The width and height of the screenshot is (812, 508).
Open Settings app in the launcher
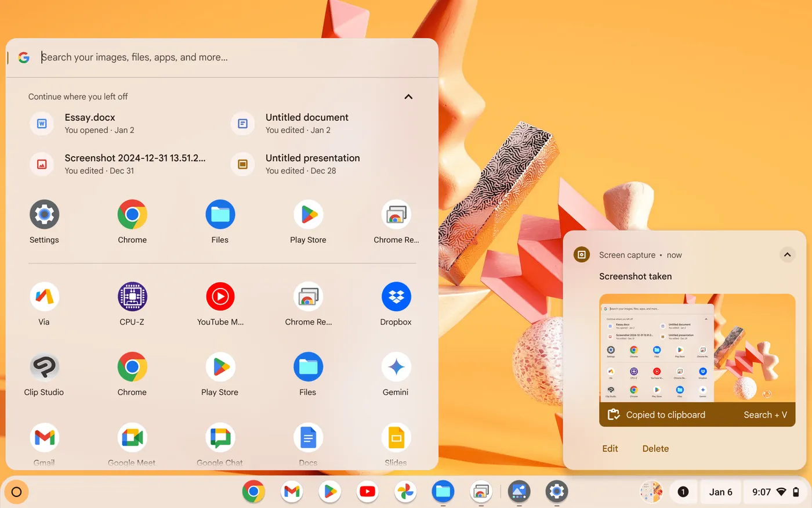[45, 215]
